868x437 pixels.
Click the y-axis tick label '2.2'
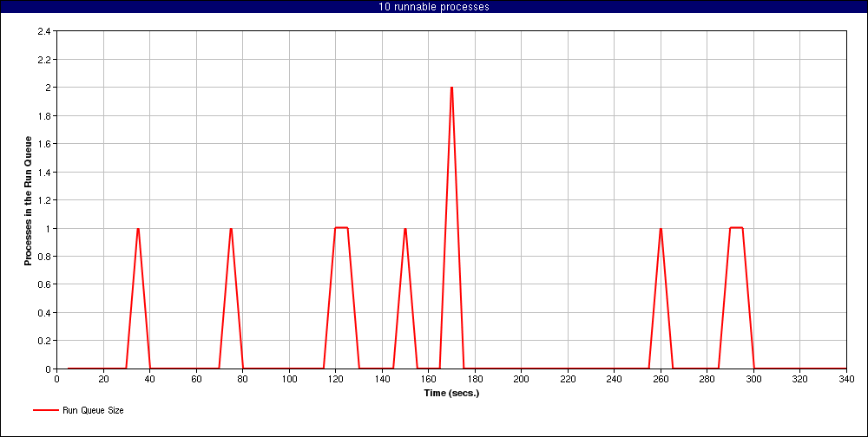pyautogui.click(x=44, y=60)
